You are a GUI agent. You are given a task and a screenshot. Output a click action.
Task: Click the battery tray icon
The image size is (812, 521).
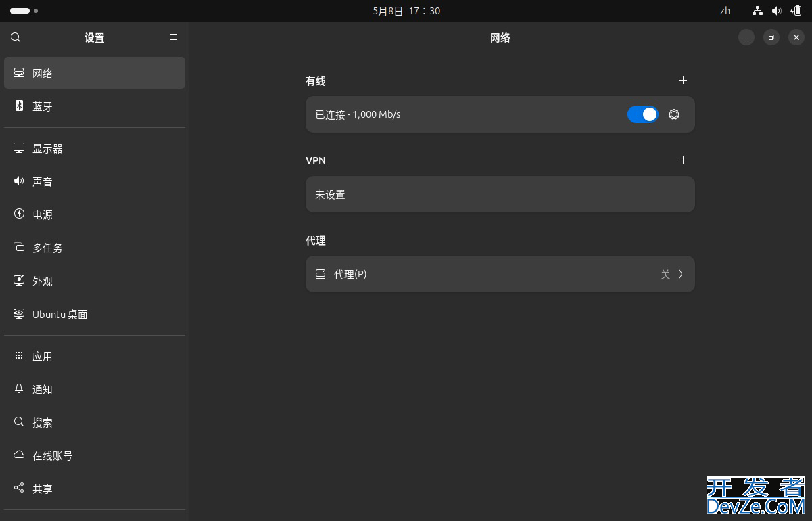click(x=796, y=11)
